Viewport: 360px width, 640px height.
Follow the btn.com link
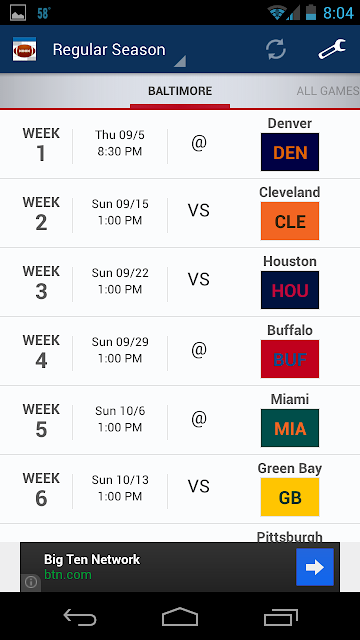[68, 575]
